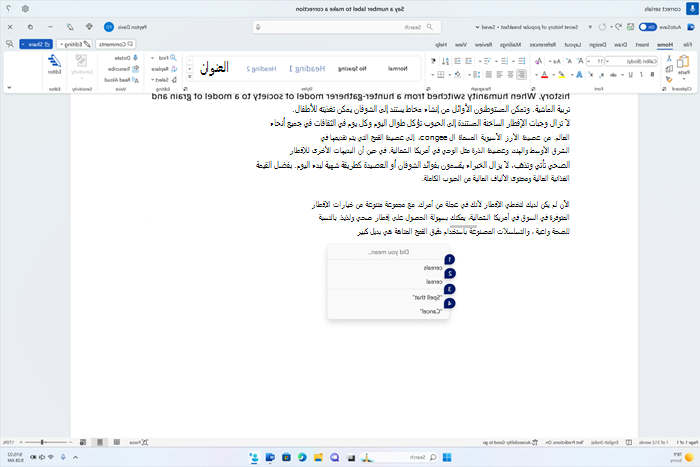The width and height of the screenshot is (700, 467).
Task: Click the Increase Font Size icon
Action: tap(580, 61)
